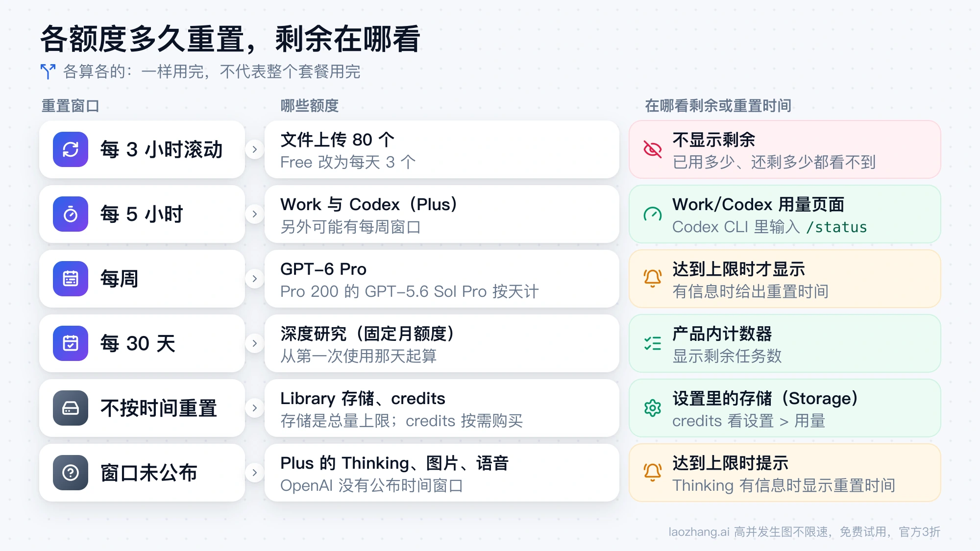This screenshot has width=980, height=551.
Task: Click the split-arrow icon before 各算各的
Action: click(x=48, y=72)
